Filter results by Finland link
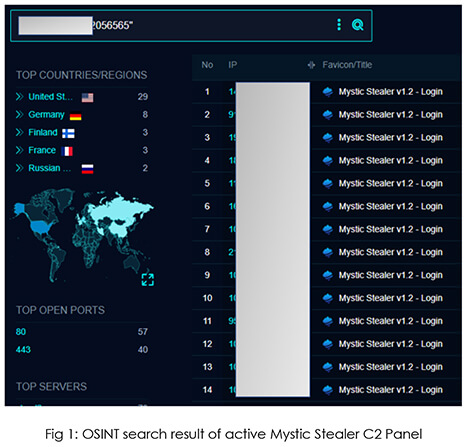471x447 pixels. [43, 132]
